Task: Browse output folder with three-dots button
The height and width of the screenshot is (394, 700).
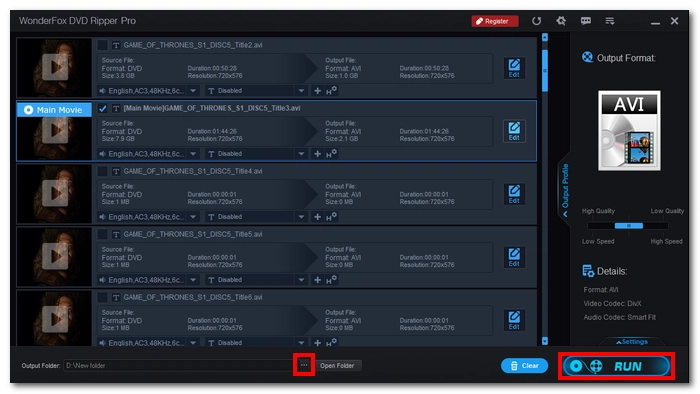Action: 304,365
